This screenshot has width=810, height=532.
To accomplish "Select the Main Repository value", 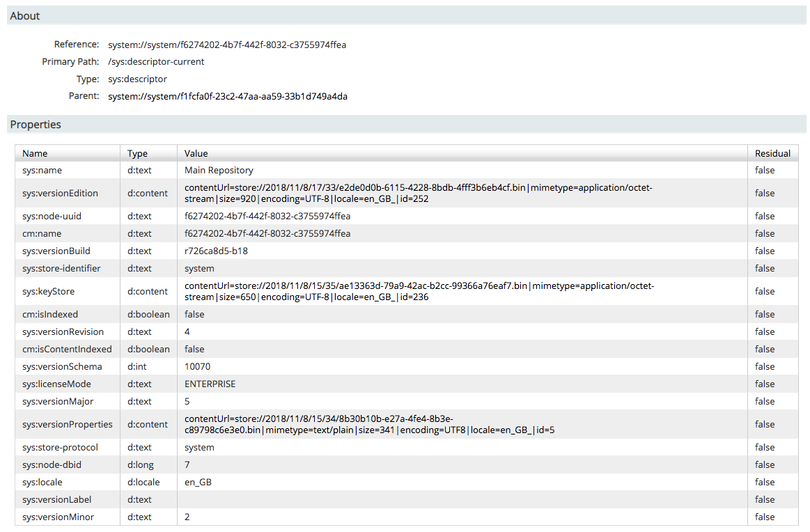I will click(219, 171).
